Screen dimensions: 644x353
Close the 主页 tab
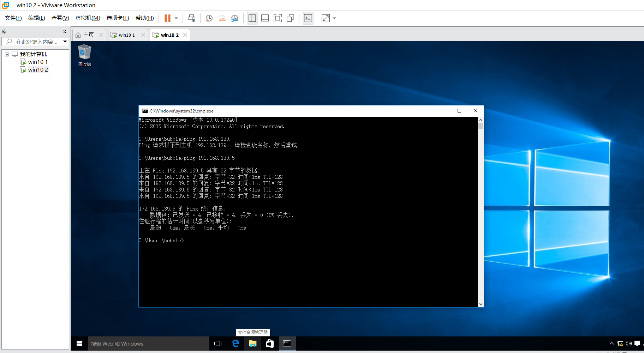pyautogui.click(x=101, y=35)
